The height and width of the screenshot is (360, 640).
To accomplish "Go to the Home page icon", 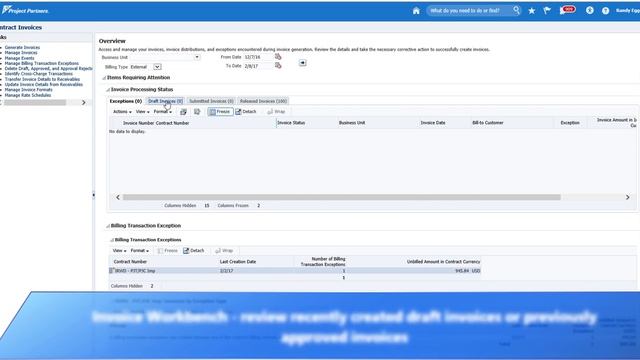I will [x=416, y=11].
